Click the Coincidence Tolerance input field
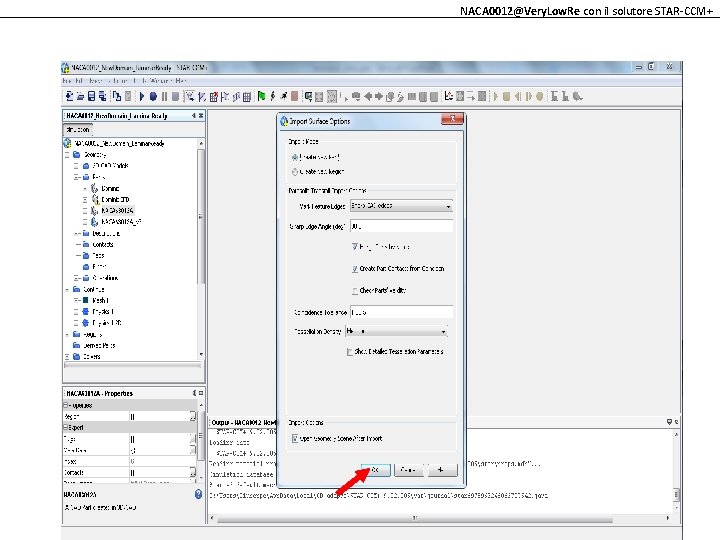 pos(401,312)
